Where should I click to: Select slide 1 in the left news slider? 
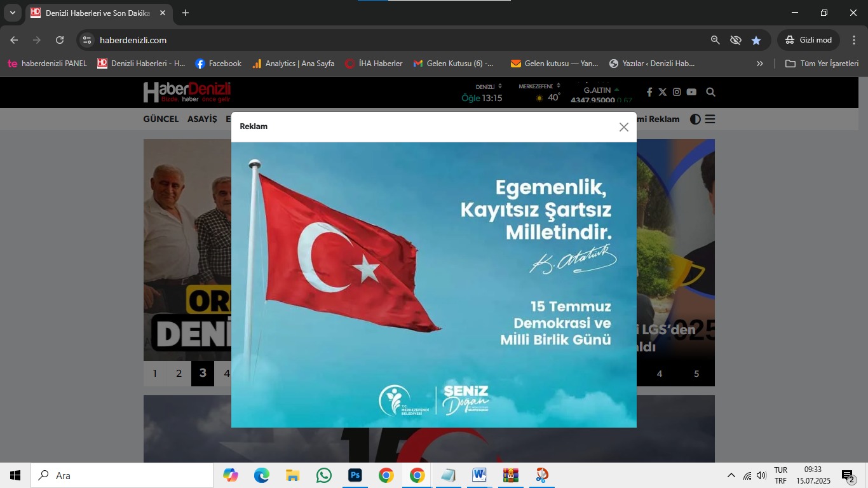click(x=154, y=374)
